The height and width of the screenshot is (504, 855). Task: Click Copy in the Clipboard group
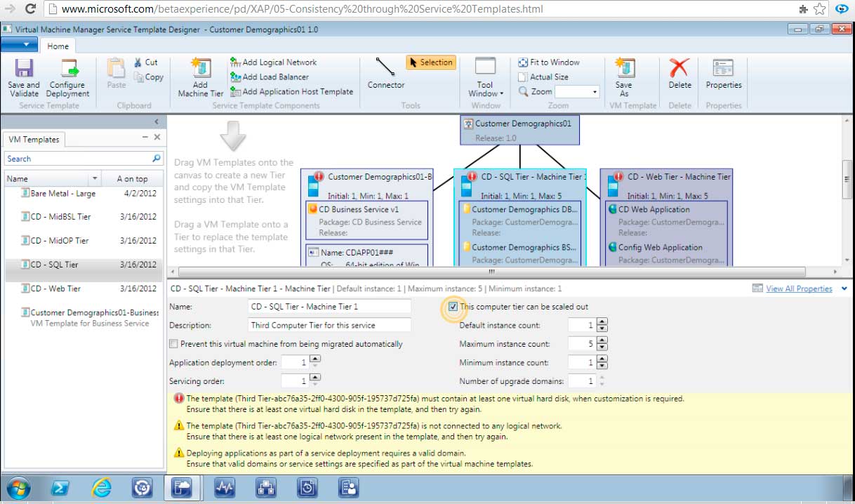click(x=149, y=77)
